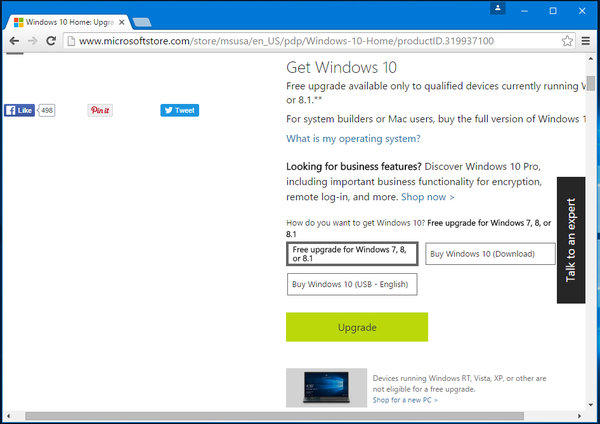Open 'What is my operating system?' link
600x424 pixels.
pyautogui.click(x=353, y=139)
